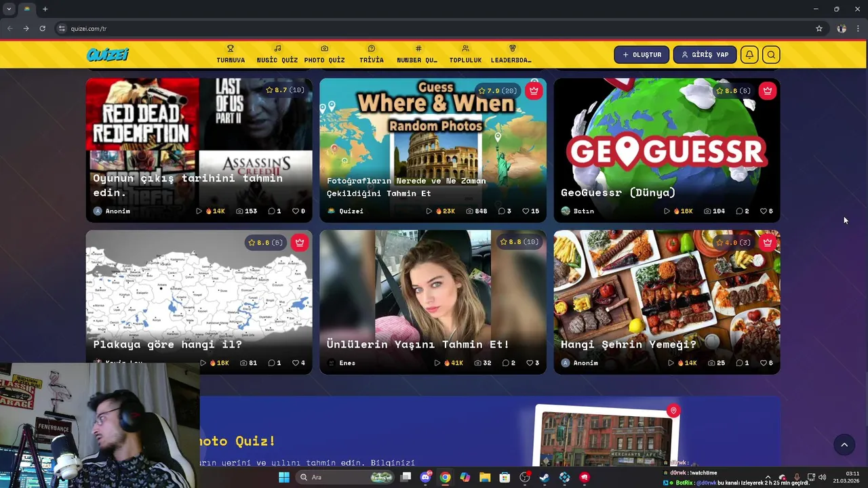Click play count on GeoGuessr card
Screen dimensions: 868x488
(678, 211)
